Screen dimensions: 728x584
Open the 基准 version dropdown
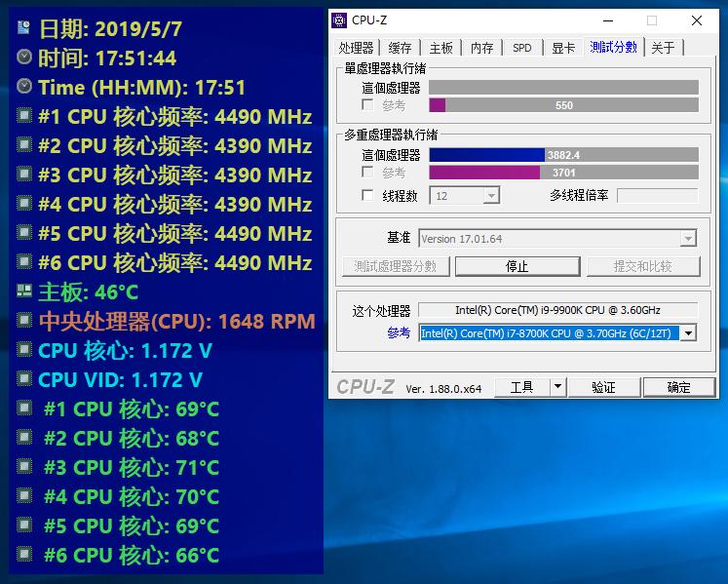tap(688, 239)
